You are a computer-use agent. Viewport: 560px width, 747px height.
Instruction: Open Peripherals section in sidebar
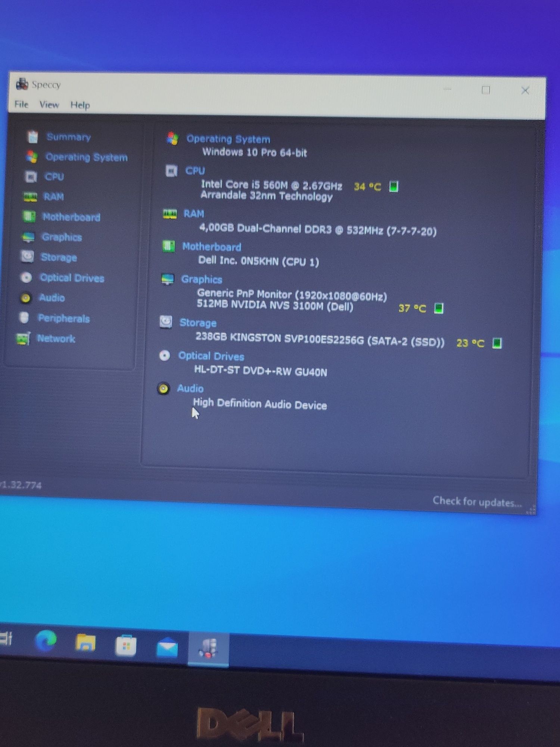[64, 318]
